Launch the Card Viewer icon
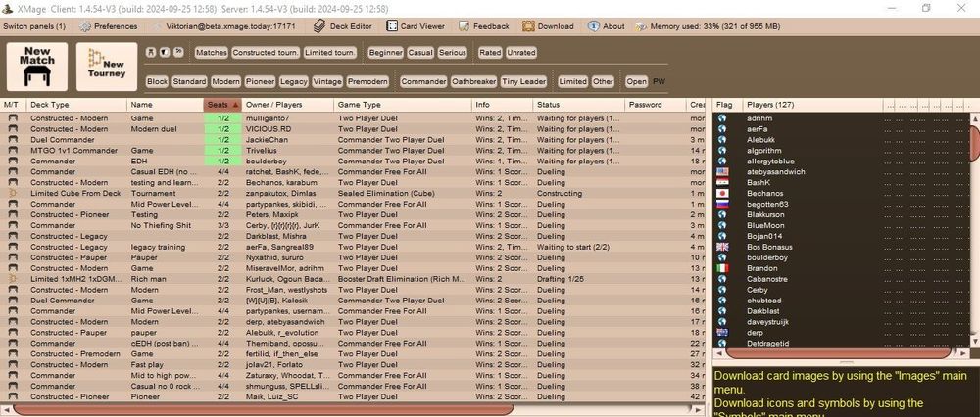Screen dimensions: 980x417 pyautogui.click(x=392, y=26)
